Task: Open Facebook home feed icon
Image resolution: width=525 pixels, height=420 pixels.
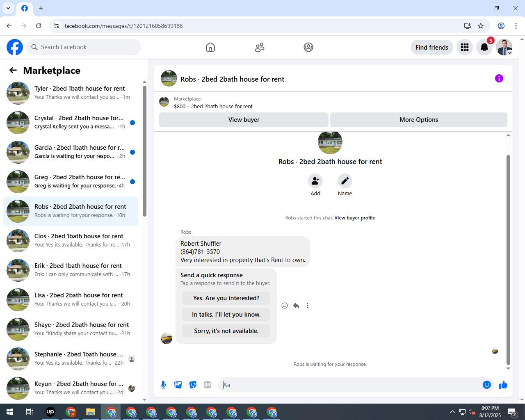Action: 210,47
